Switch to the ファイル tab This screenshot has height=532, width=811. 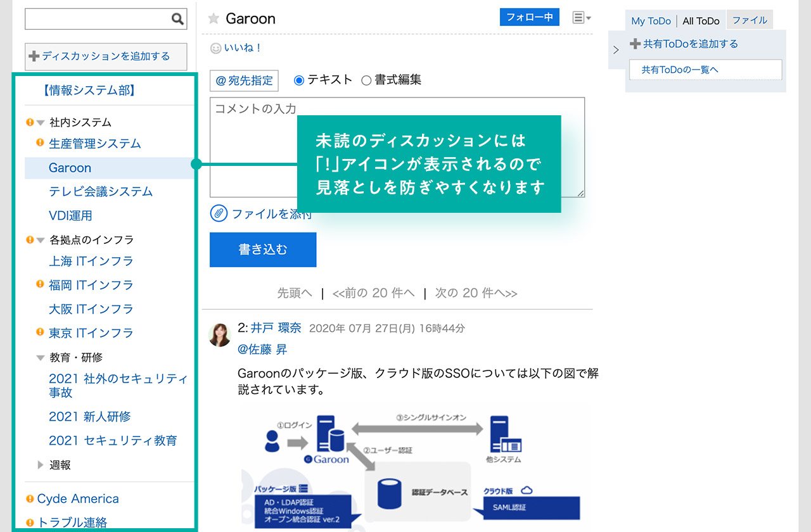click(x=750, y=20)
